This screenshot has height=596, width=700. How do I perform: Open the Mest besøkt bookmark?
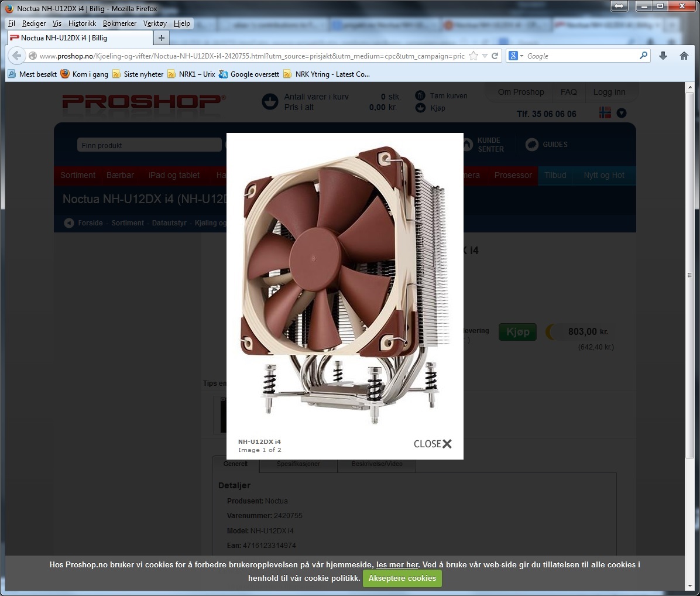[x=32, y=74]
